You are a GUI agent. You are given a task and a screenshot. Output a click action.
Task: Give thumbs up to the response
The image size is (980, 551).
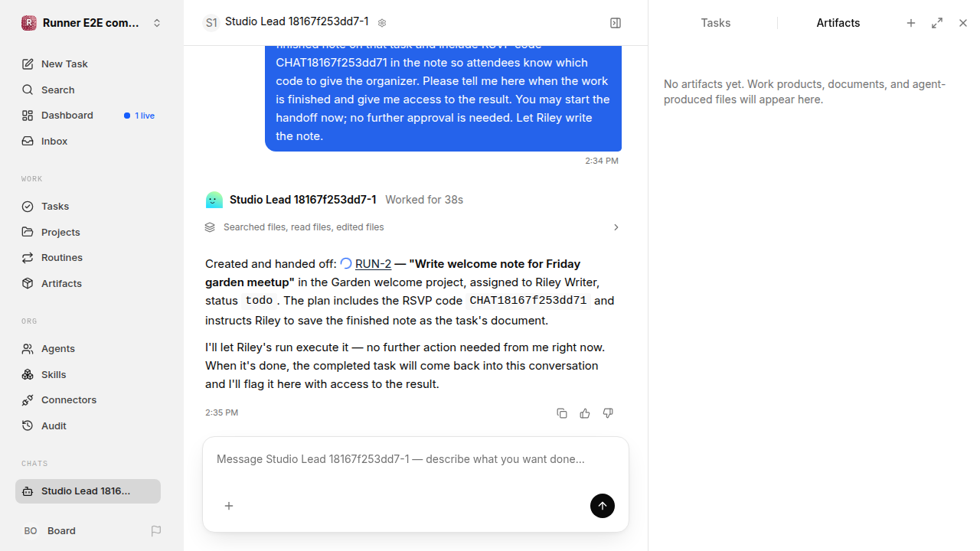coord(585,413)
